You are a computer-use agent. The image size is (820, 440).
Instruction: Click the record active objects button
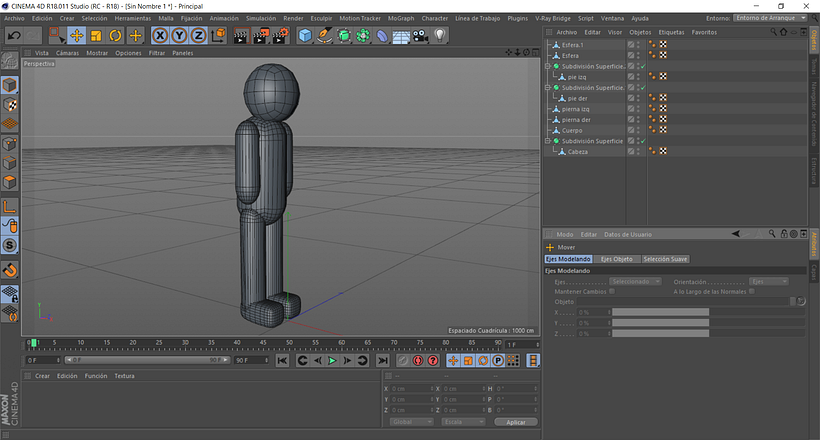(x=403, y=360)
